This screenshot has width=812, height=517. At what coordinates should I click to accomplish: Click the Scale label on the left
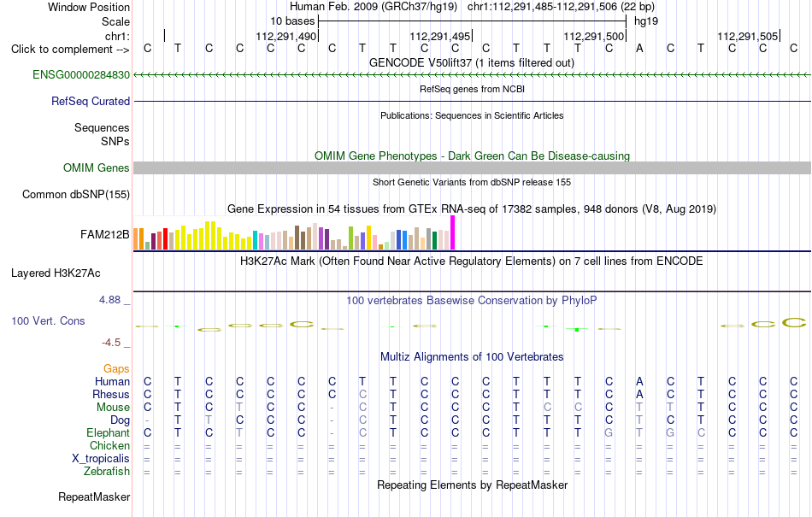[115, 21]
